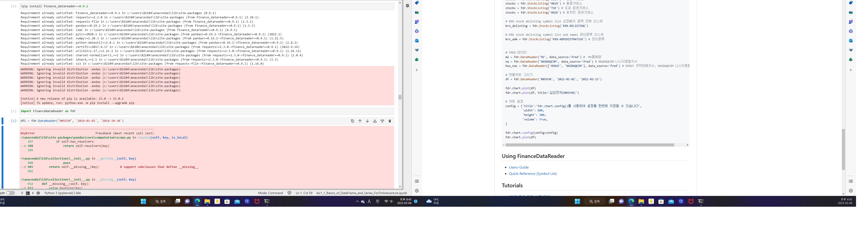Click the right arrow of code block scrollbar
This screenshot has height=244, width=868.
687,145
